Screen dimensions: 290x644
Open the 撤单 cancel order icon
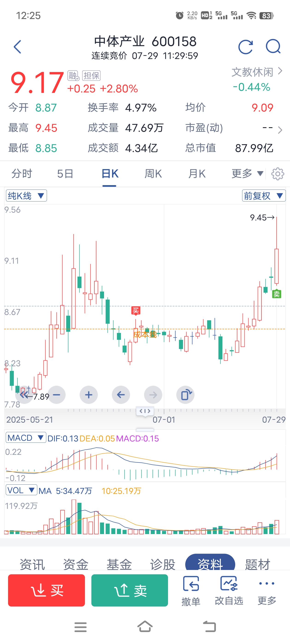(x=191, y=591)
